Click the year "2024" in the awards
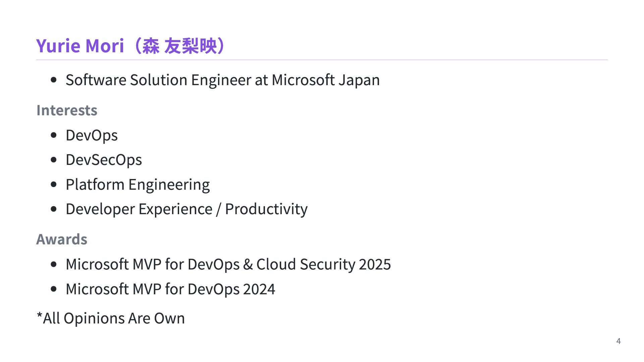The height and width of the screenshot is (362, 644). (259, 289)
